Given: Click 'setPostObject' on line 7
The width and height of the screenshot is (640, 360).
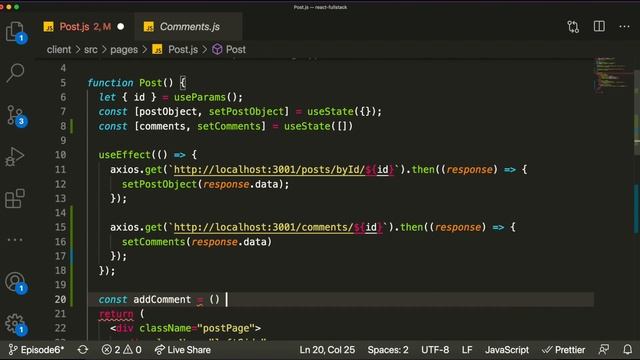Looking at the screenshot, I should click(247, 111).
